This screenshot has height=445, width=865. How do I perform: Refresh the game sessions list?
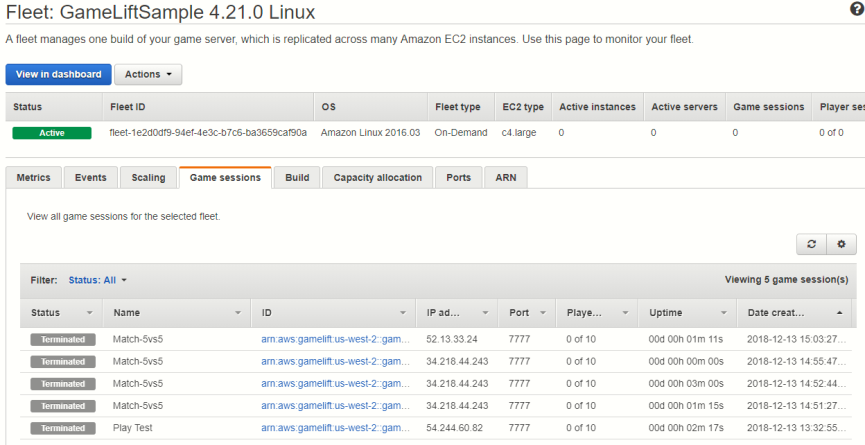click(811, 244)
